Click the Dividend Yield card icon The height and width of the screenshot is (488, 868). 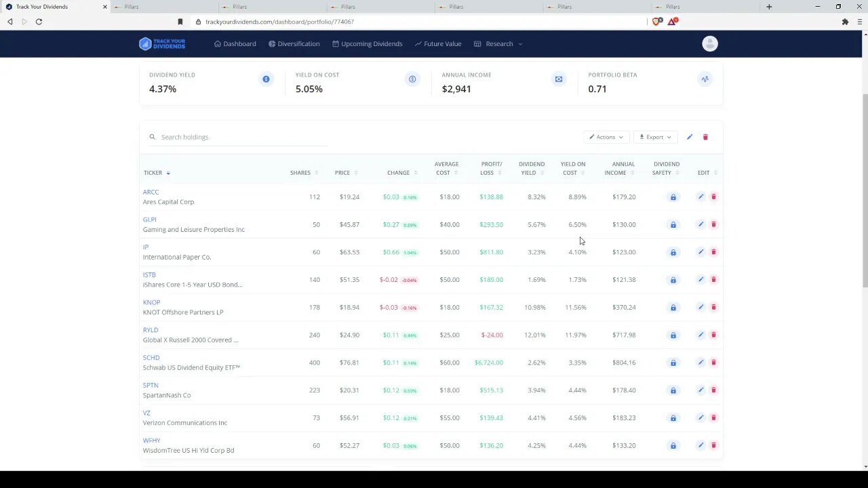(266, 79)
